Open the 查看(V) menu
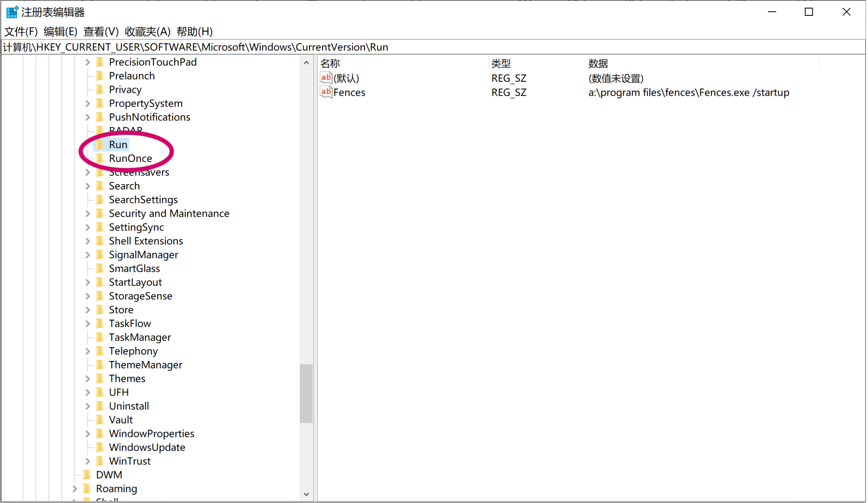 (101, 32)
